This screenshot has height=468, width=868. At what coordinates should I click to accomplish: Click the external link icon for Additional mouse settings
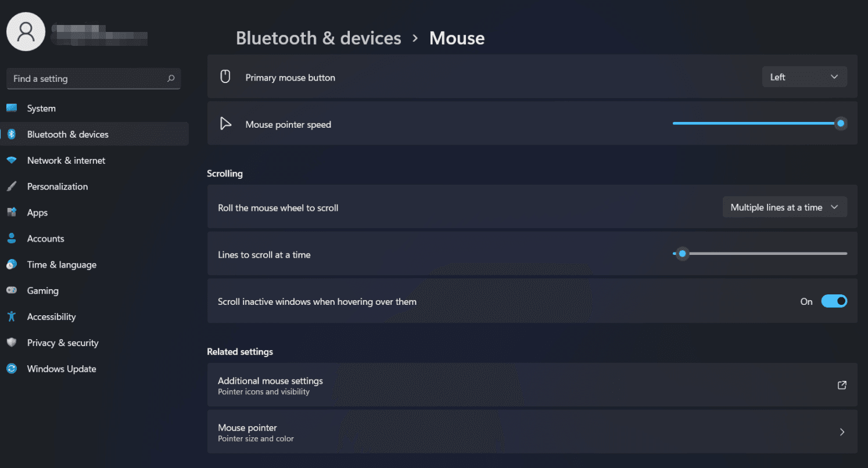click(842, 385)
